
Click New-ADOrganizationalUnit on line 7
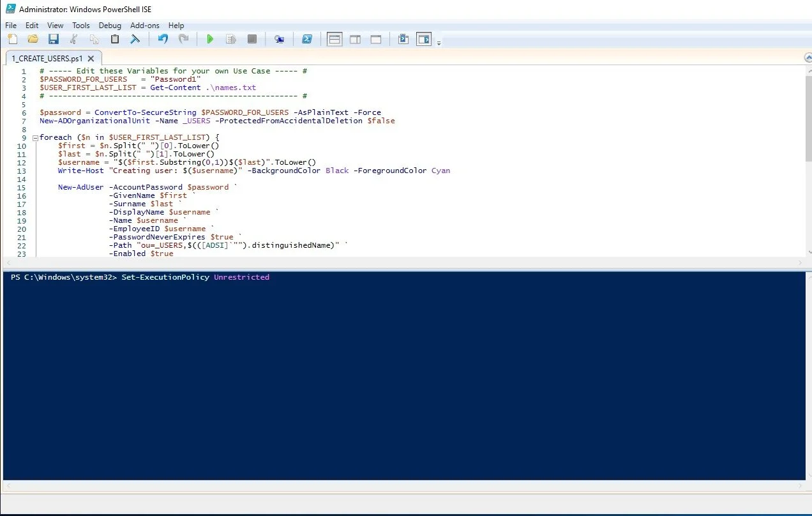tap(94, 121)
